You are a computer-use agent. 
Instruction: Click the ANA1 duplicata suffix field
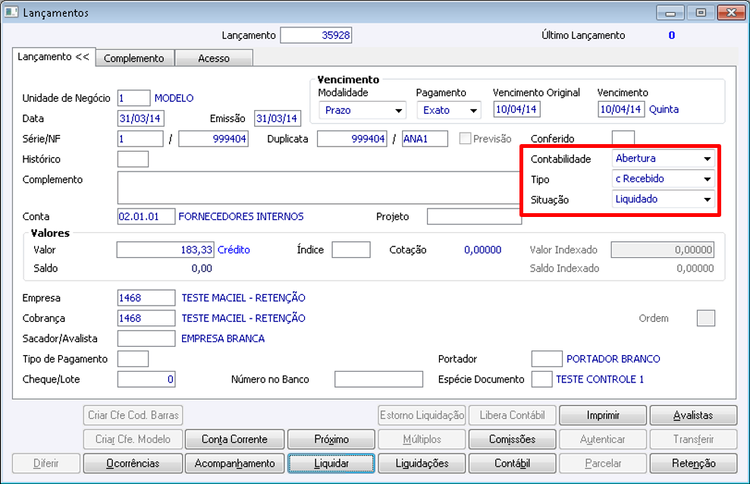tap(425, 139)
